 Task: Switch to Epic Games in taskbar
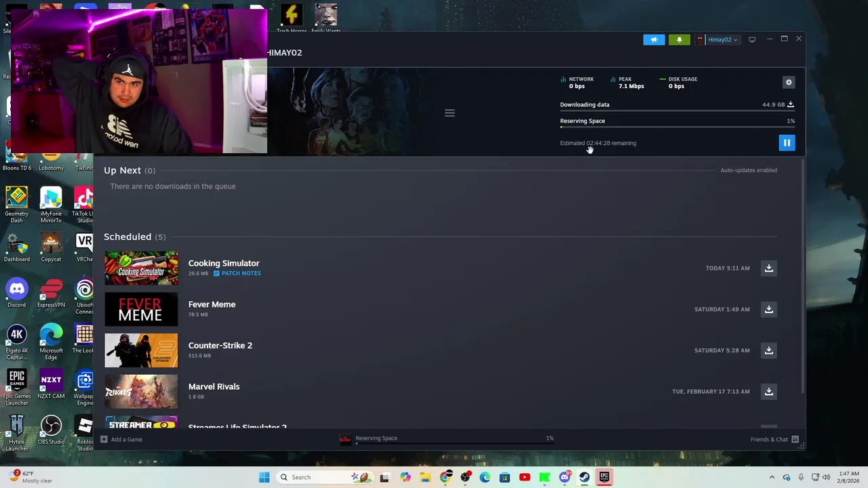tap(604, 477)
